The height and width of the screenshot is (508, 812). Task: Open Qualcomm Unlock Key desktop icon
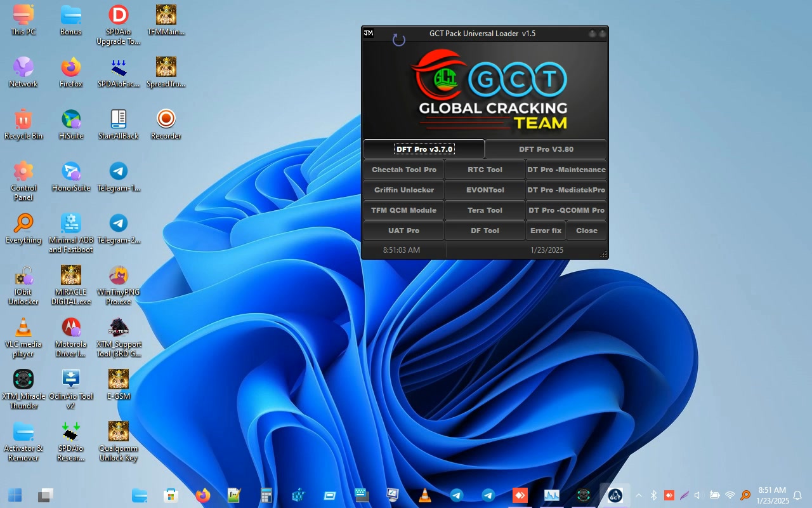[119, 441]
